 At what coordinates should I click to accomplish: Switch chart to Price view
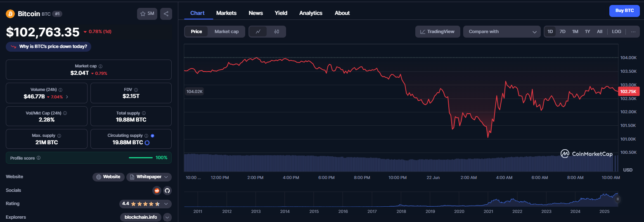coord(197,31)
